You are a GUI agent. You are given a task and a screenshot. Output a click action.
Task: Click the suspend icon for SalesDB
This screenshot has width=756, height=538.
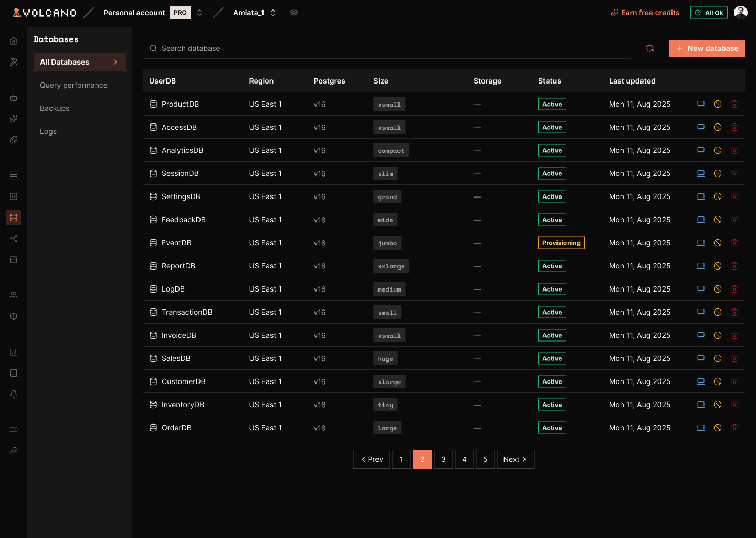(x=718, y=358)
